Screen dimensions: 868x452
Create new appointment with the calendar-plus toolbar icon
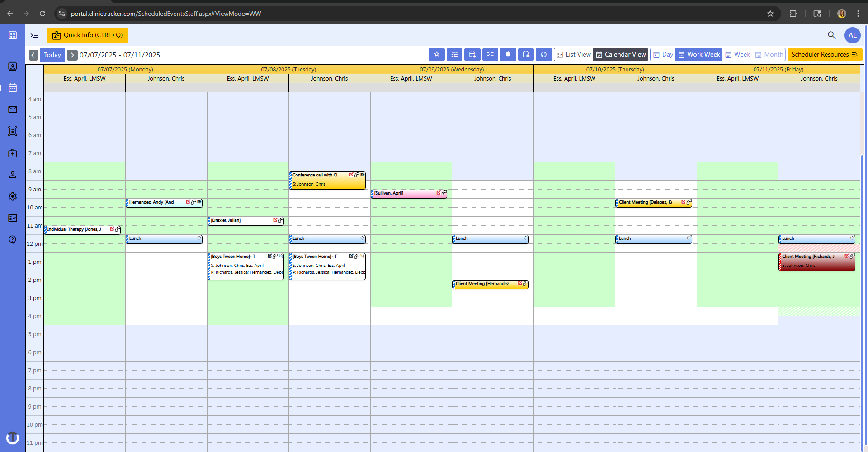pos(472,54)
